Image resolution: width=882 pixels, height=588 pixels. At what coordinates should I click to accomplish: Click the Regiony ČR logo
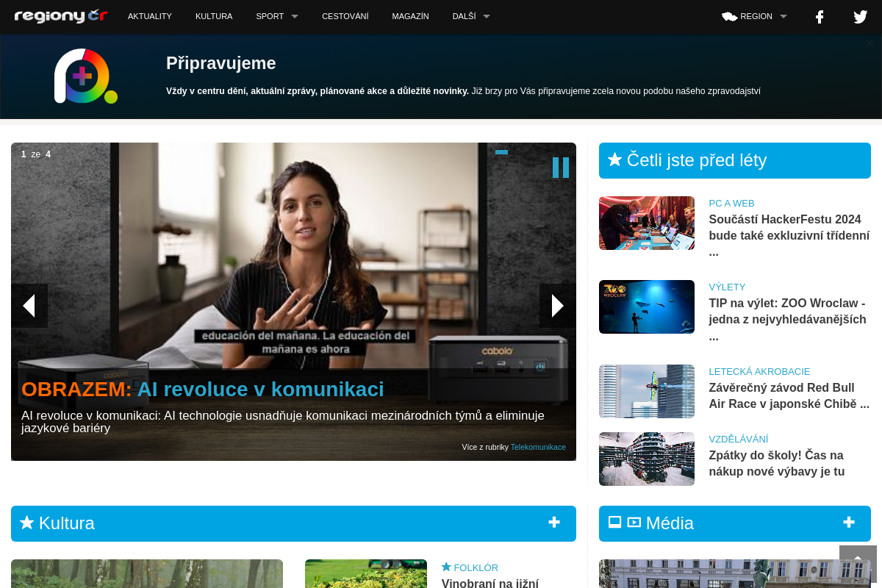61,16
